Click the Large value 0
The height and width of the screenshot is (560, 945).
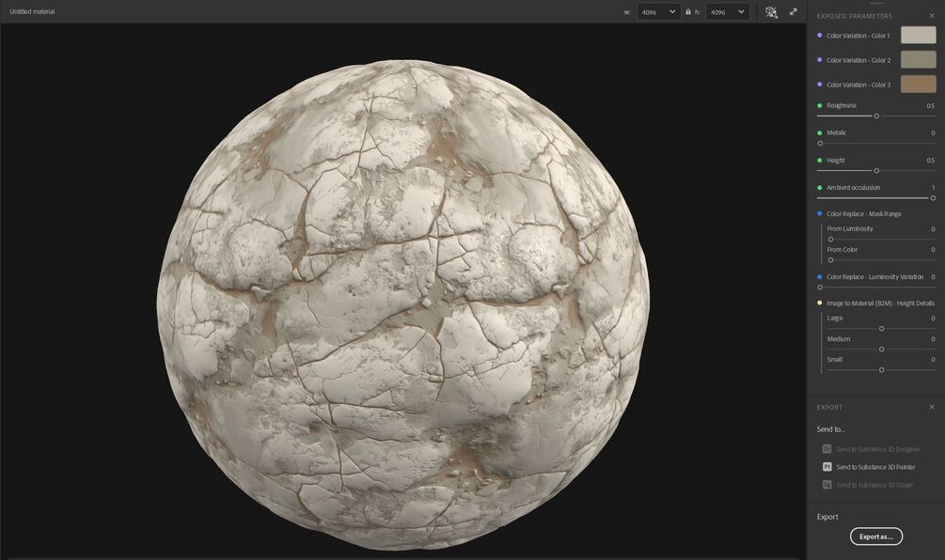[x=933, y=318]
